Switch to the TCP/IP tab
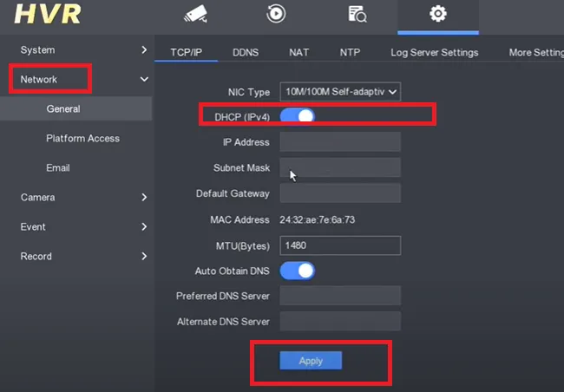 click(x=187, y=53)
